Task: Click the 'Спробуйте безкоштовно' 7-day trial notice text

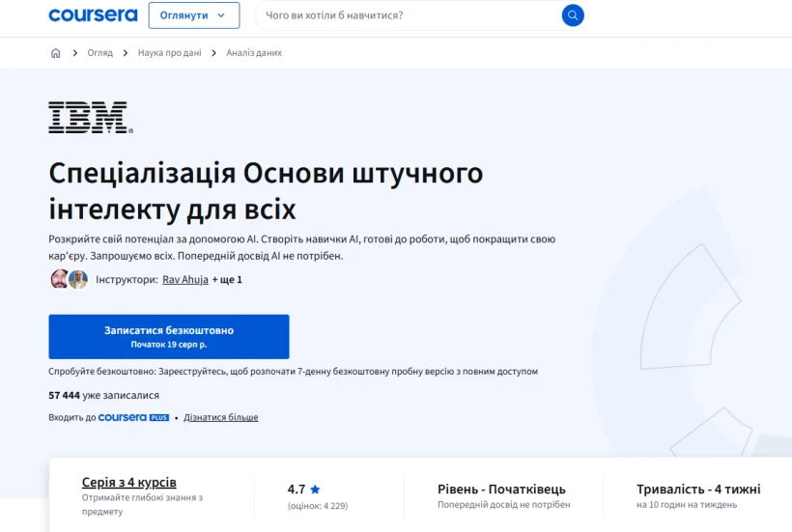Action: (x=293, y=372)
